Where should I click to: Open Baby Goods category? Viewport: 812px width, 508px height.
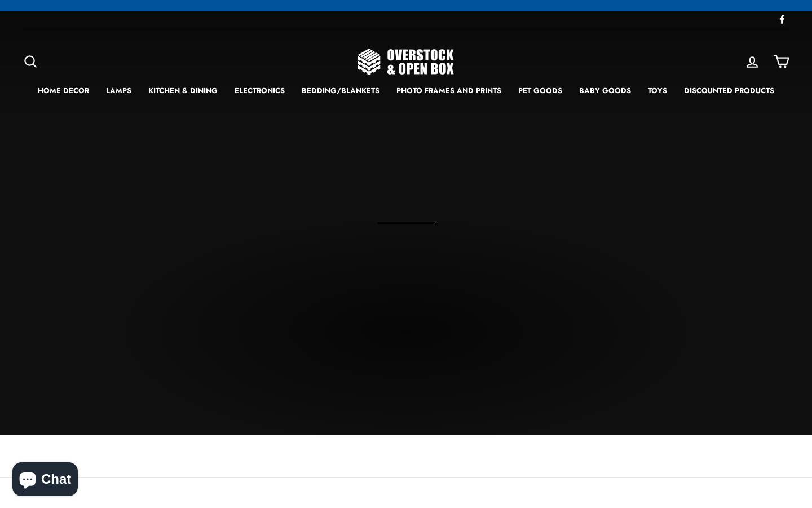[x=605, y=91]
